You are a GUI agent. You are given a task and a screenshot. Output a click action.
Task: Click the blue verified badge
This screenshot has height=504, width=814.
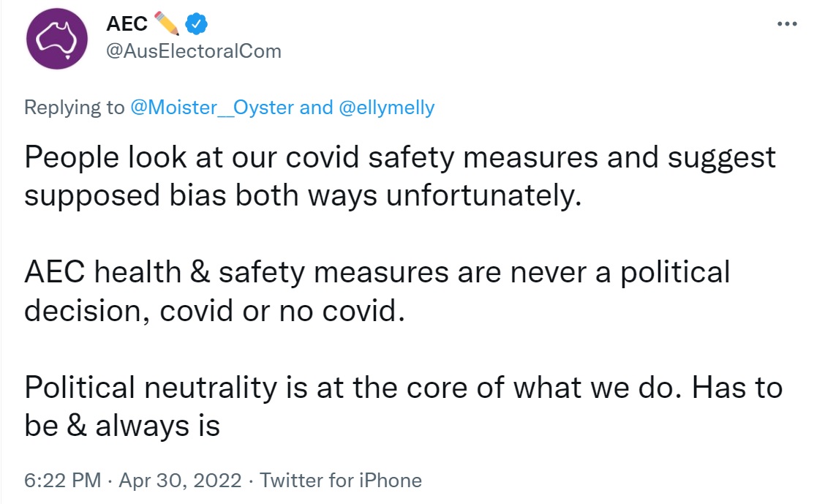point(197,25)
